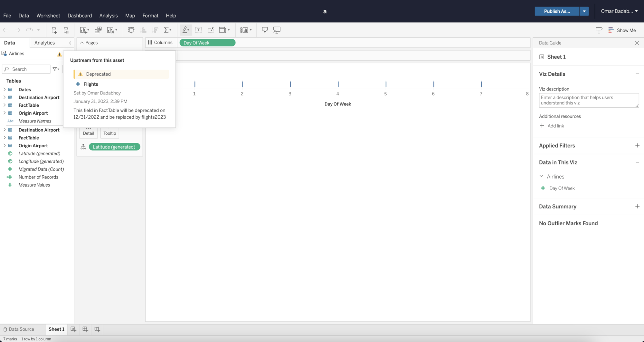
Task: Collapse the Airlines entry in Data in This Viz
Action: click(541, 176)
